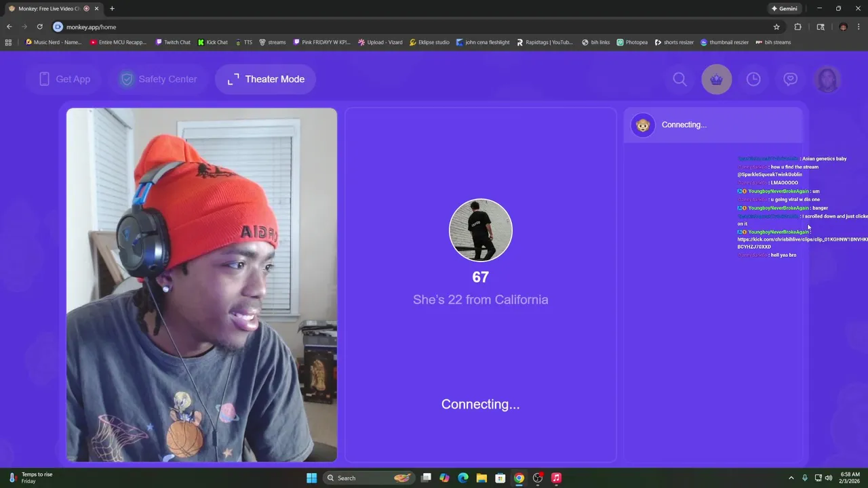Image resolution: width=868 pixels, height=488 pixels.
Task: Click the search magnifier icon in Monkey header
Action: (679, 79)
